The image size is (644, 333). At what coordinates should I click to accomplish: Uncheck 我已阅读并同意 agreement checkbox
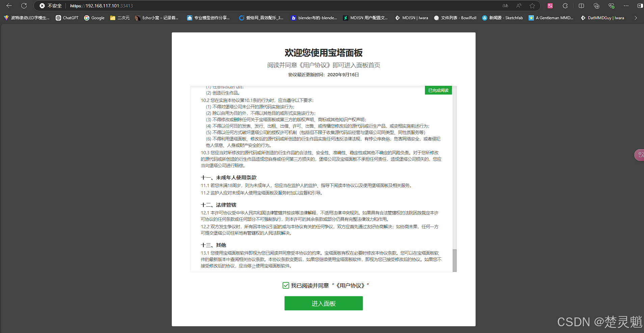[x=286, y=285]
